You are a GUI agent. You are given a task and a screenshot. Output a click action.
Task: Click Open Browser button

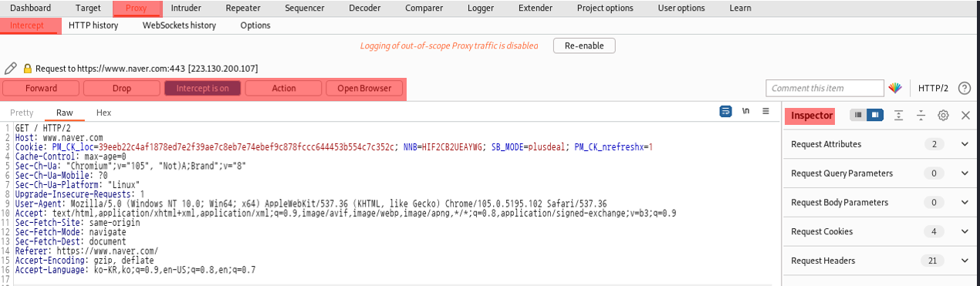(364, 88)
